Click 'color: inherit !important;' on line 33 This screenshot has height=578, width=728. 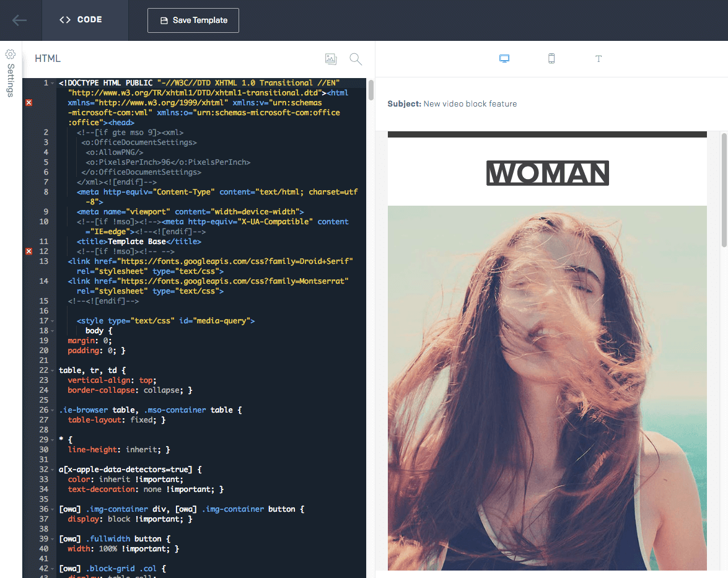tap(125, 479)
